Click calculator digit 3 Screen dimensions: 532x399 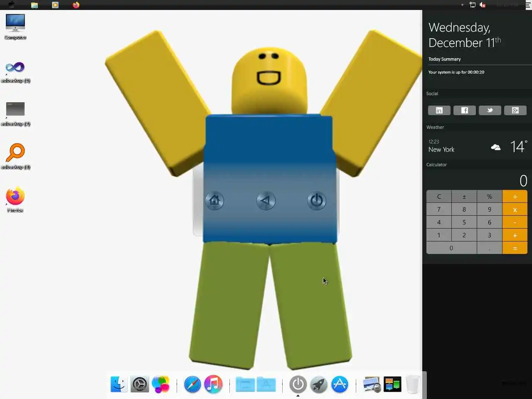pos(490,235)
